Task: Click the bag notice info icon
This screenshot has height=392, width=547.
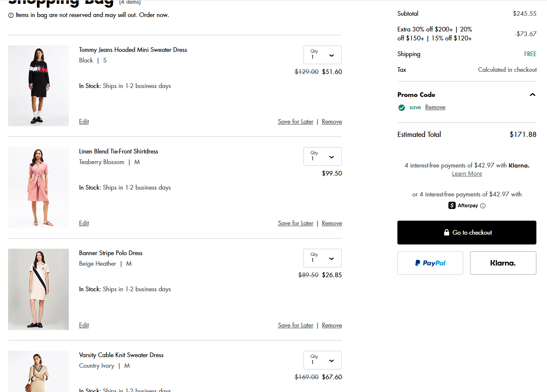Action: pyautogui.click(x=11, y=15)
